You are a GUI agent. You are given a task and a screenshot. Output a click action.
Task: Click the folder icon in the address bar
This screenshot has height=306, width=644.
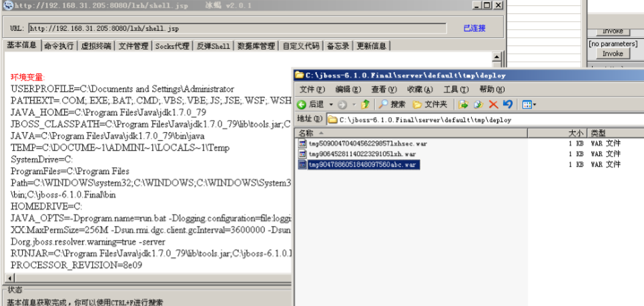point(332,120)
